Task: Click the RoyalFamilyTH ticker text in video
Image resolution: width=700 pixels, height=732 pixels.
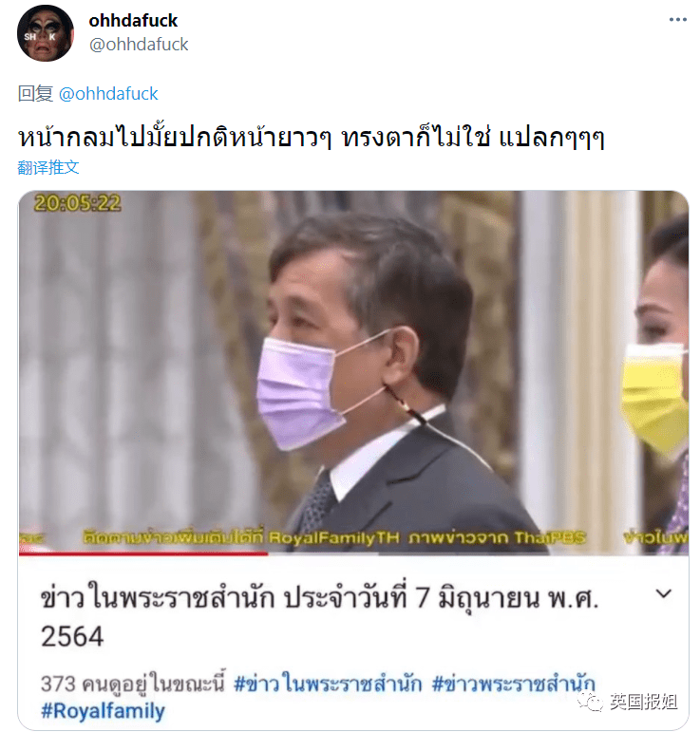Action: pos(334,537)
